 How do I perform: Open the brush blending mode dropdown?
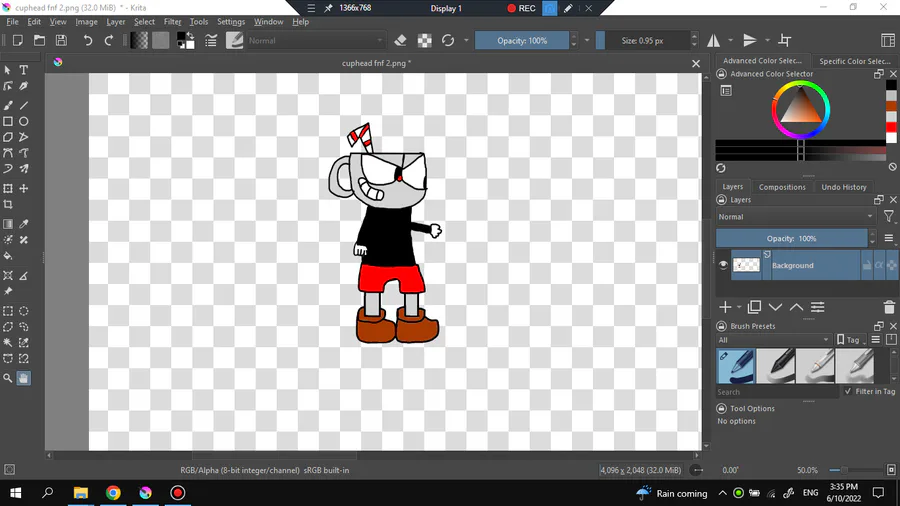coord(315,41)
